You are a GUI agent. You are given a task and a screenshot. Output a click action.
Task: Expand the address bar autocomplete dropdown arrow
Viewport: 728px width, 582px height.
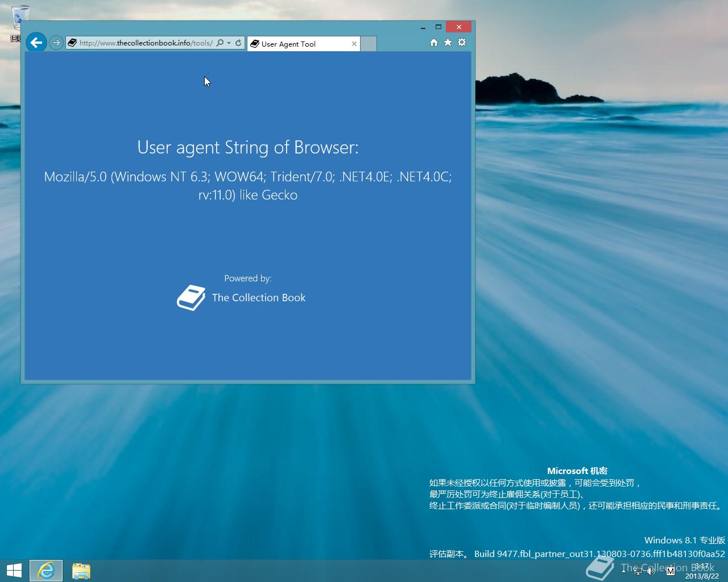click(x=229, y=43)
